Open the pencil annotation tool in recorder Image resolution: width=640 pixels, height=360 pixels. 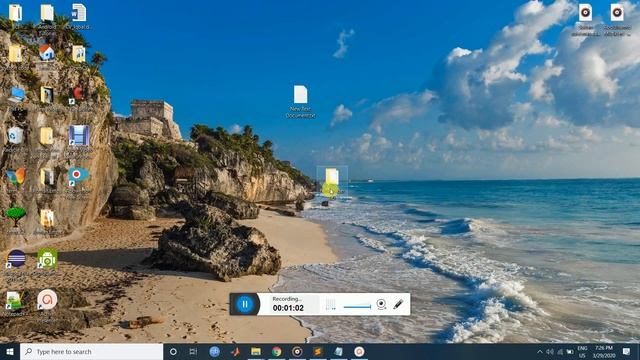[398, 304]
